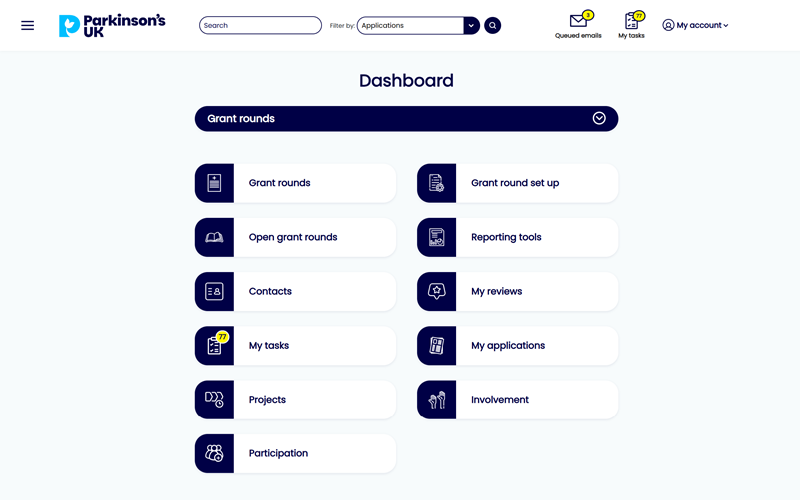800x500 pixels.
Task: Click the Grant round set up icon
Action: [x=436, y=183]
